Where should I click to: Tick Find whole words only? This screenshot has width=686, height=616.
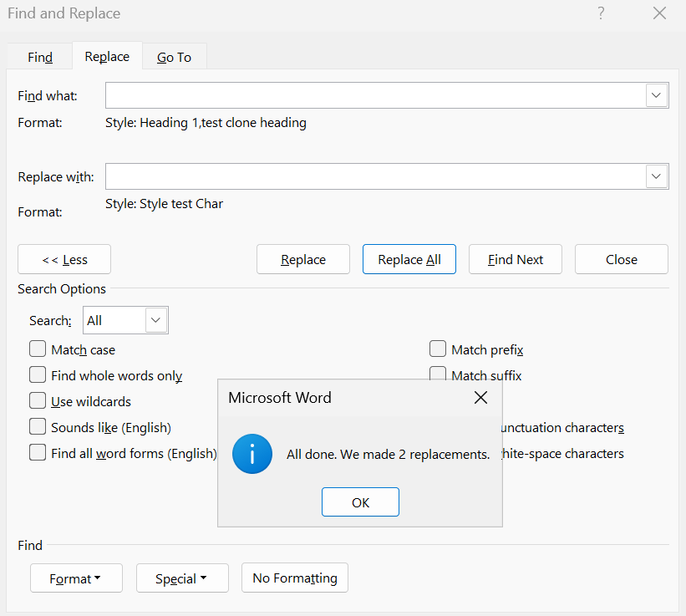pyautogui.click(x=38, y=375)
